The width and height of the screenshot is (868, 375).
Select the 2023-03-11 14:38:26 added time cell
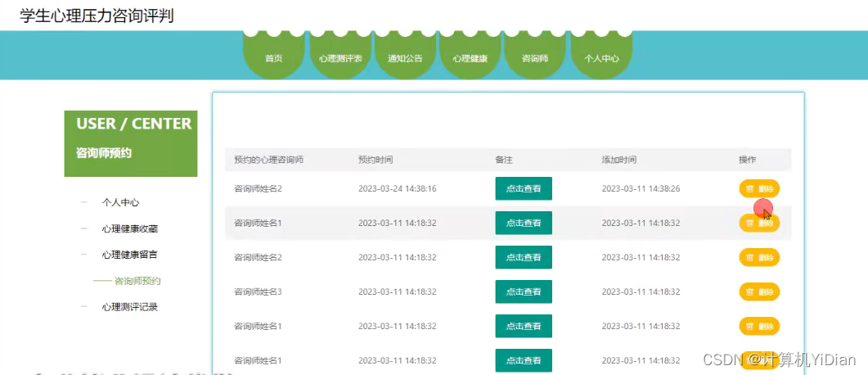pyautogui.click(x=641, y=188)
